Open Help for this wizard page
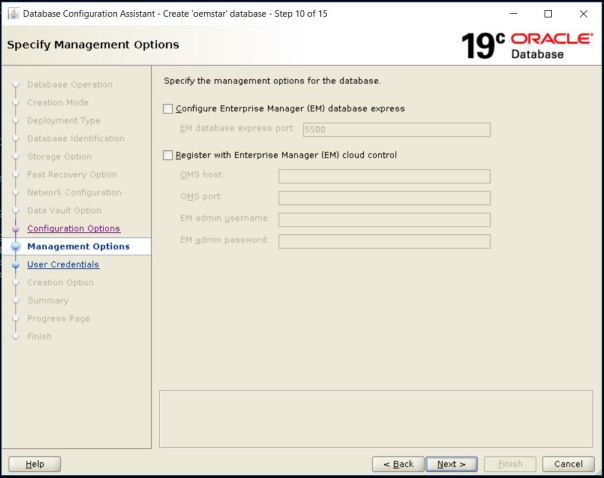 [34, 464]
